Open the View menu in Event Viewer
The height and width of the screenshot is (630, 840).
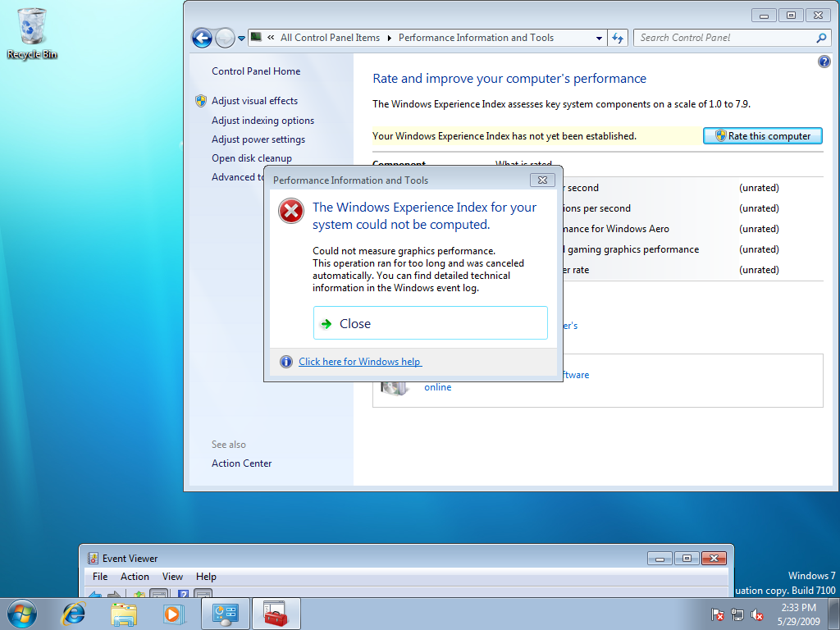(172, 577)
